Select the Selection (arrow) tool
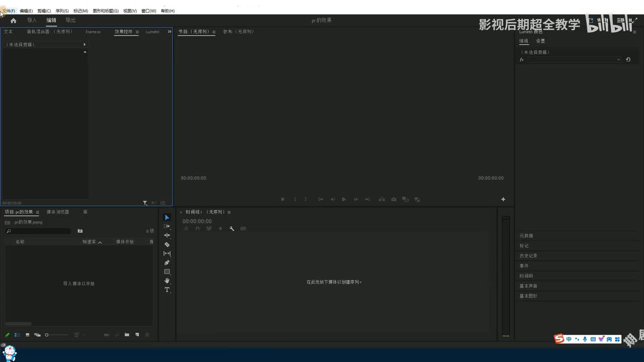 [x=167, y=217]
